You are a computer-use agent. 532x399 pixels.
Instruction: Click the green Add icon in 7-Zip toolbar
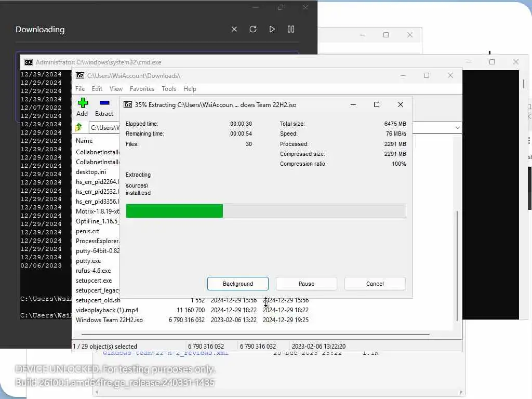[x=83, y=103]
